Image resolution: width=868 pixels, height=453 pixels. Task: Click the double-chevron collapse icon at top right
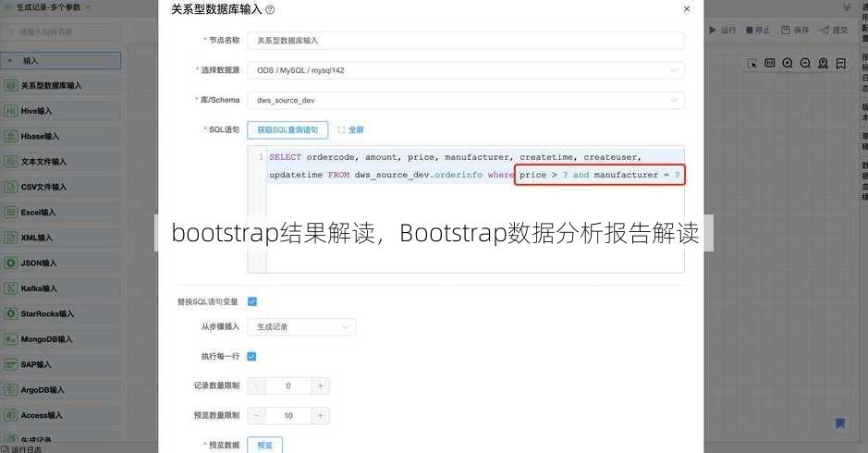point(847,7)
